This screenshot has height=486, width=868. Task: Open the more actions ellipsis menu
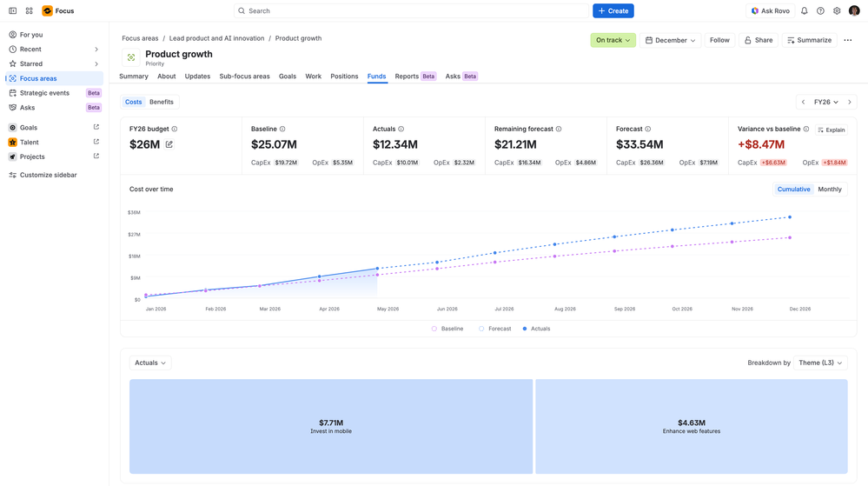coord(847,40)
